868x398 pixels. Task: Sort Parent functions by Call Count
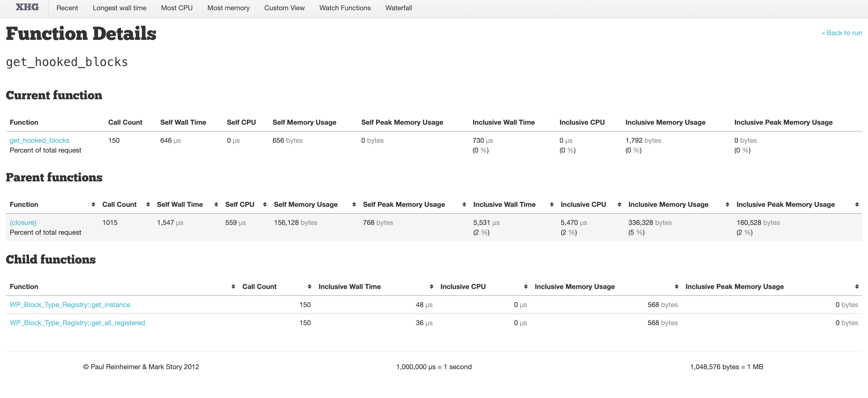click(x=119, y=205)
